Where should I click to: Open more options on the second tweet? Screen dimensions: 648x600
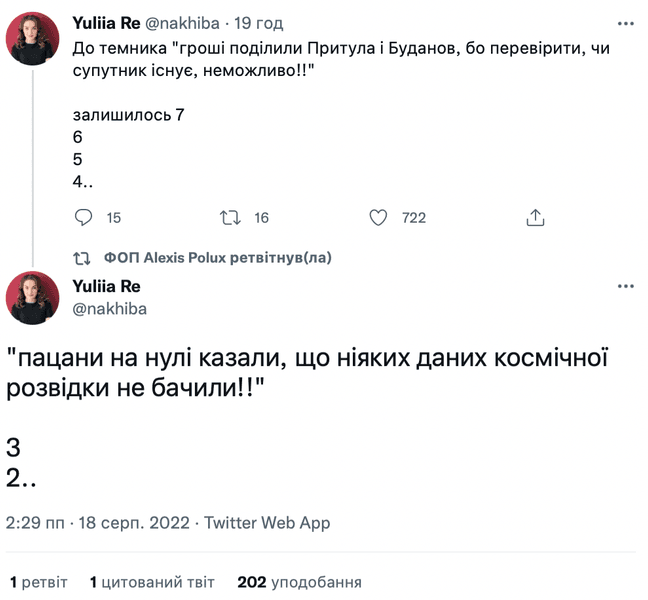pyautogui.click(x=626, y=286)
